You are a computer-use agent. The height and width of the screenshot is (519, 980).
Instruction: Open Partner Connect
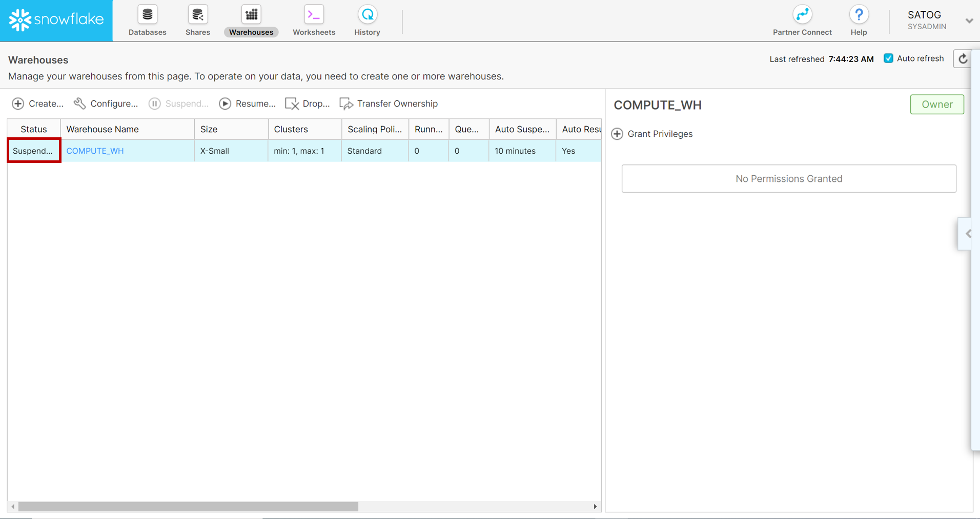tap(802, 21)
